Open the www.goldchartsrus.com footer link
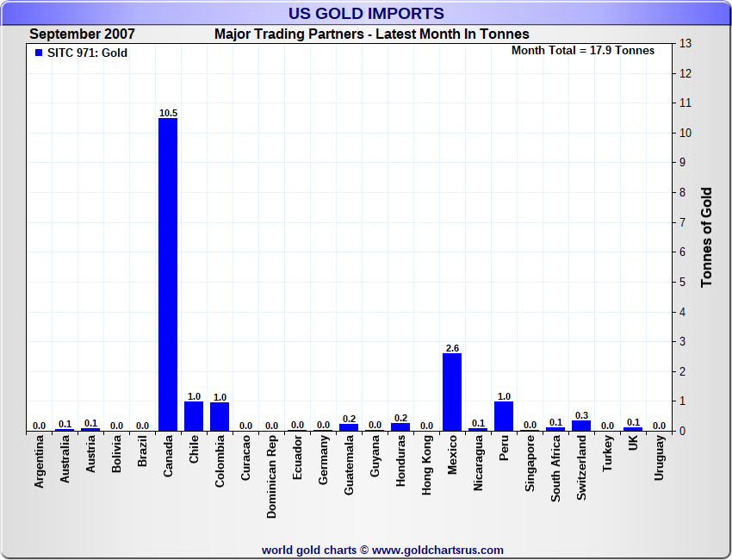Image resolution: width=732 pixels, height=560 pixels. (438, 550)
